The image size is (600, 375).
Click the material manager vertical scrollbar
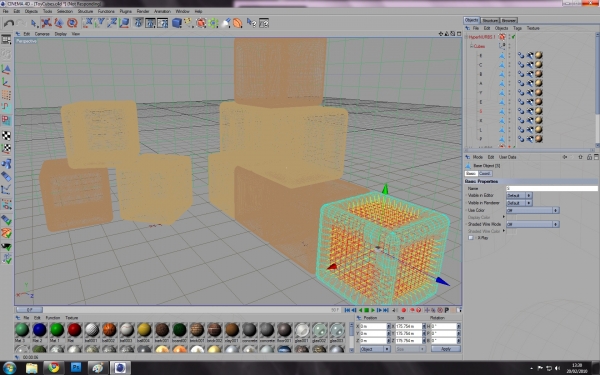tap(351, 337)
